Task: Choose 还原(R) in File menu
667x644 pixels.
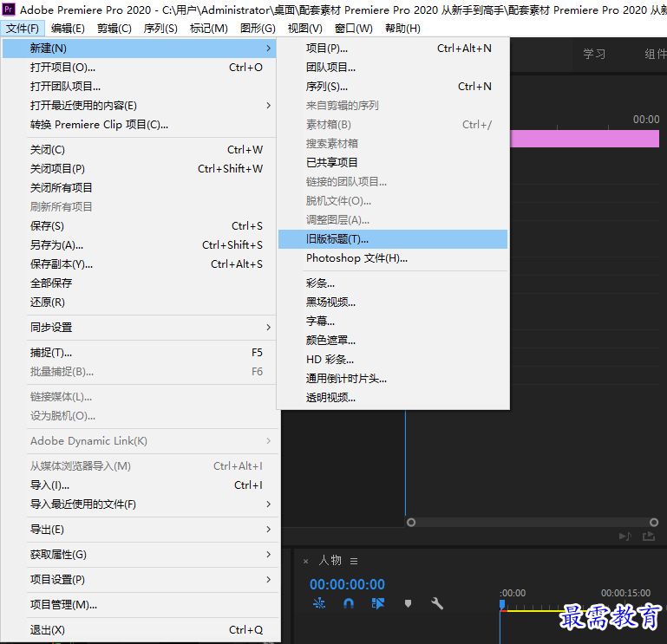Action: point(139,302)
